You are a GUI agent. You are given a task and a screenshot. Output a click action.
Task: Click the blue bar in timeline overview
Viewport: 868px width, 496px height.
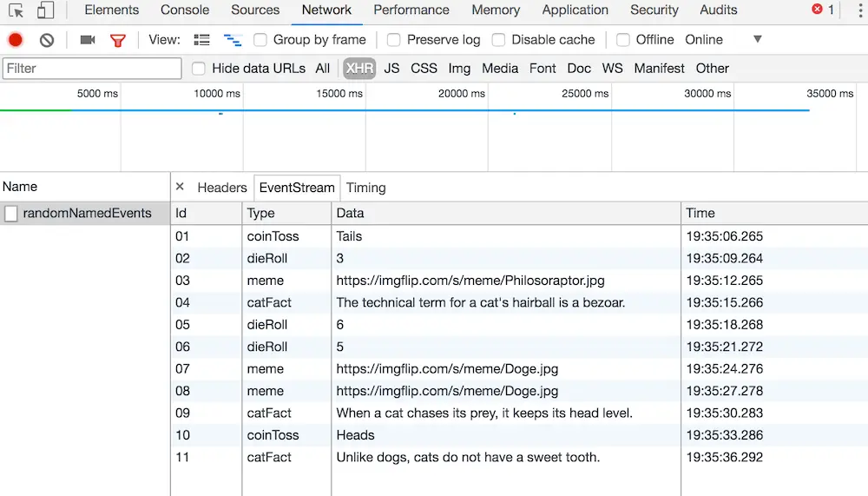point(440,110)
